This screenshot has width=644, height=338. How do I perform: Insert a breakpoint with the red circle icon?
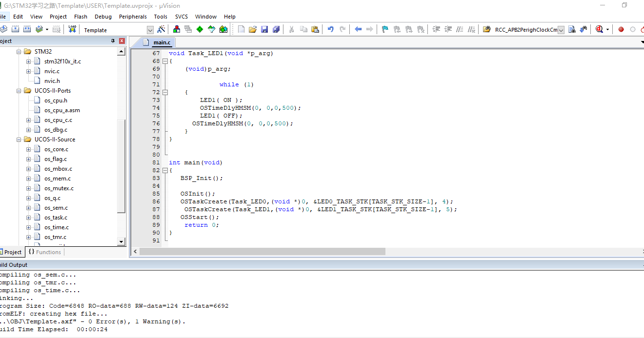(x=621, y=29)
